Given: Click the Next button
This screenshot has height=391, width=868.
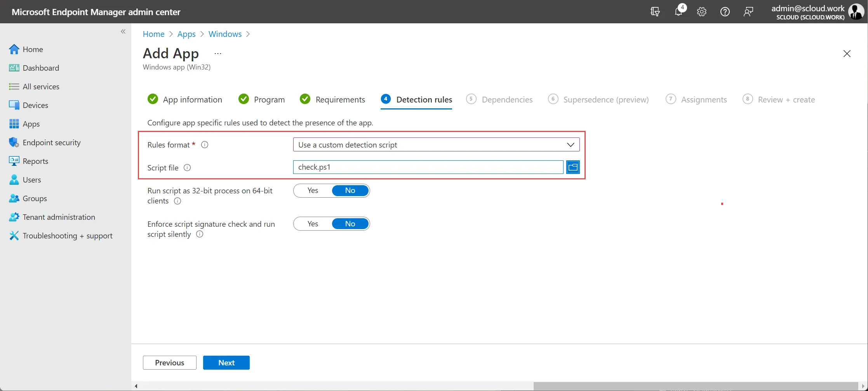Looking at the screenshot, I should 226,363.
